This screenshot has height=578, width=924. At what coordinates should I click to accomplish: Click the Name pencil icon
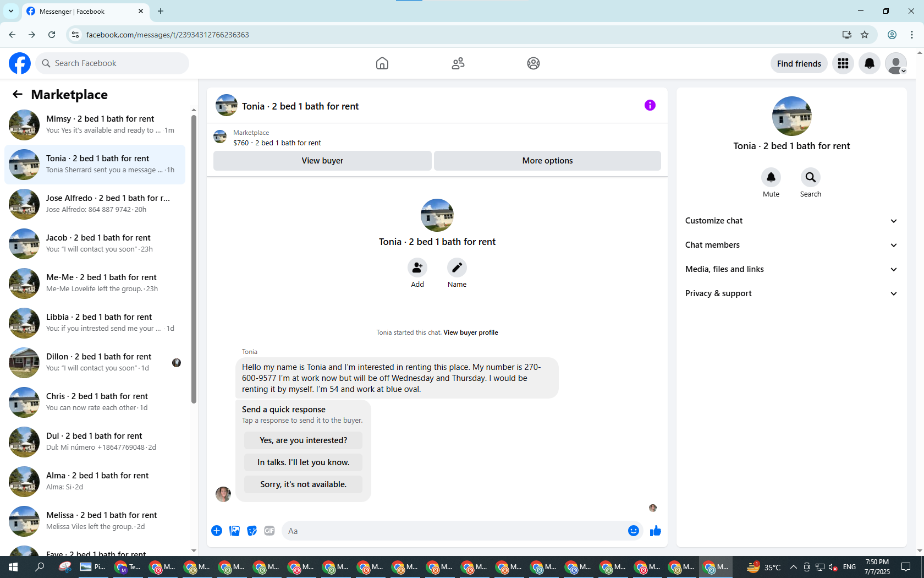457,268
